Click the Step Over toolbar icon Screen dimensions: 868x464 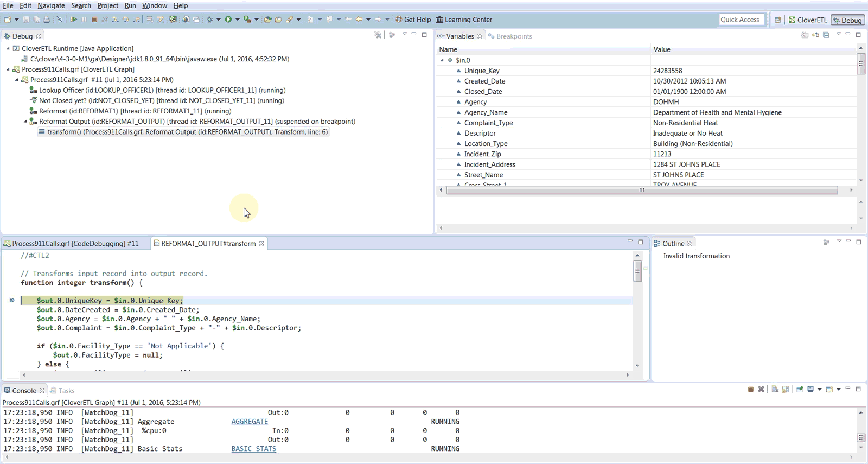coord(125,20)
